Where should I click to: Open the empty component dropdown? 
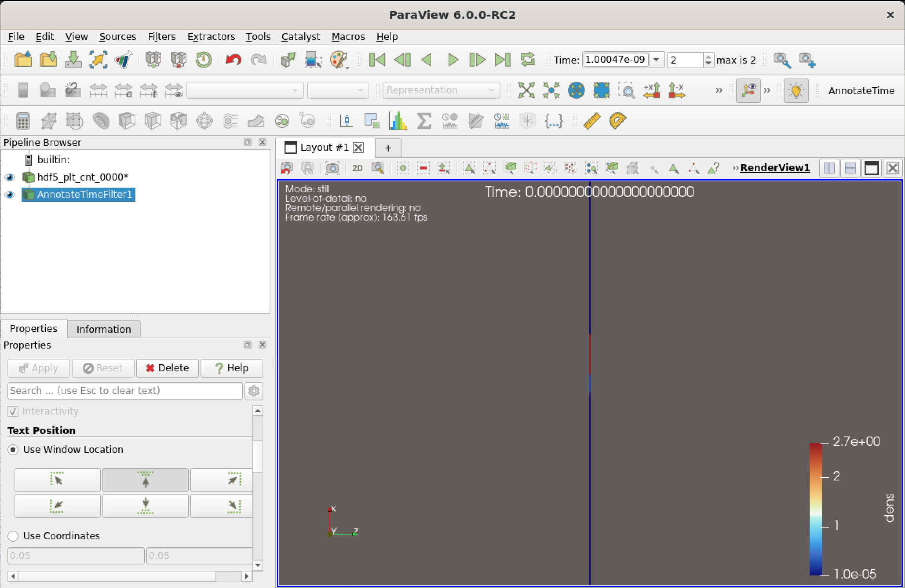click(x=338, y=90)
